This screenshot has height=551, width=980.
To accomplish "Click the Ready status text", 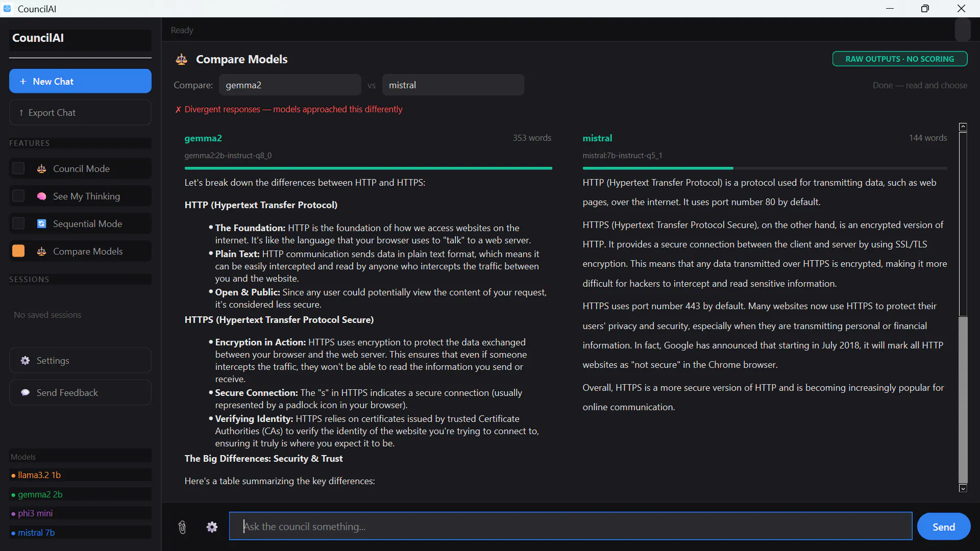I will click(x=182, y=31).
